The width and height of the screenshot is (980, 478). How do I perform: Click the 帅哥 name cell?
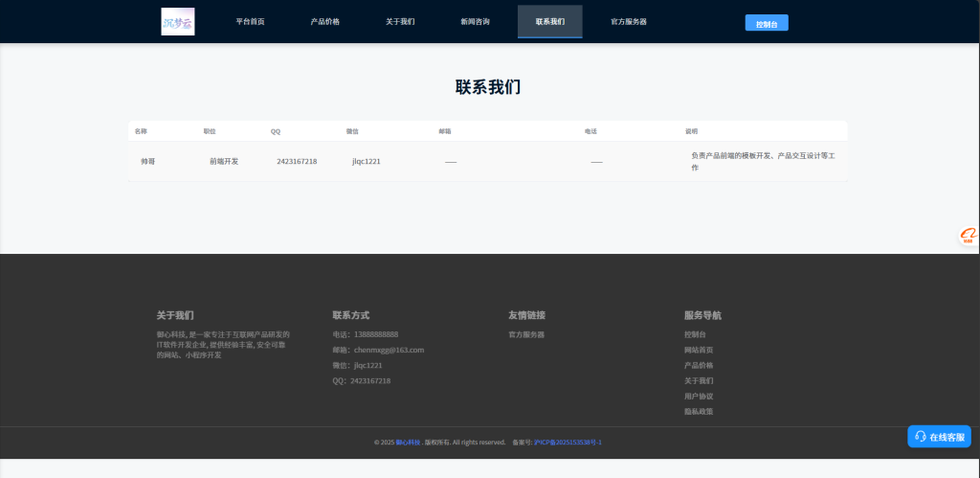click(148, 162)
